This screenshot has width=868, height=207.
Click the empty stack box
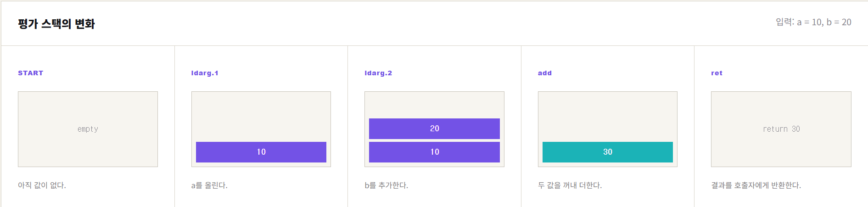(88, 129)
